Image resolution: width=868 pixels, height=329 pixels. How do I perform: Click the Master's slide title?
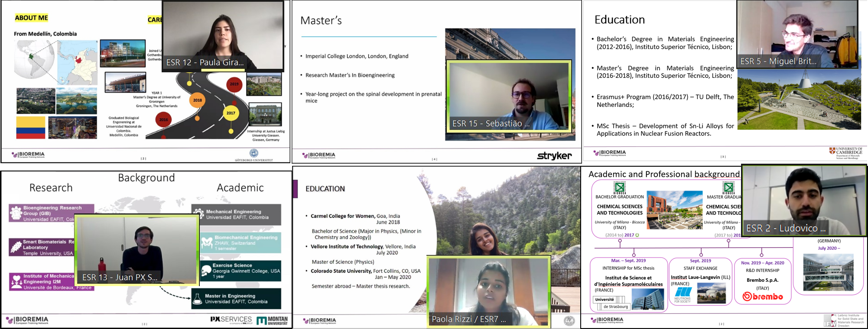[321, 20]
